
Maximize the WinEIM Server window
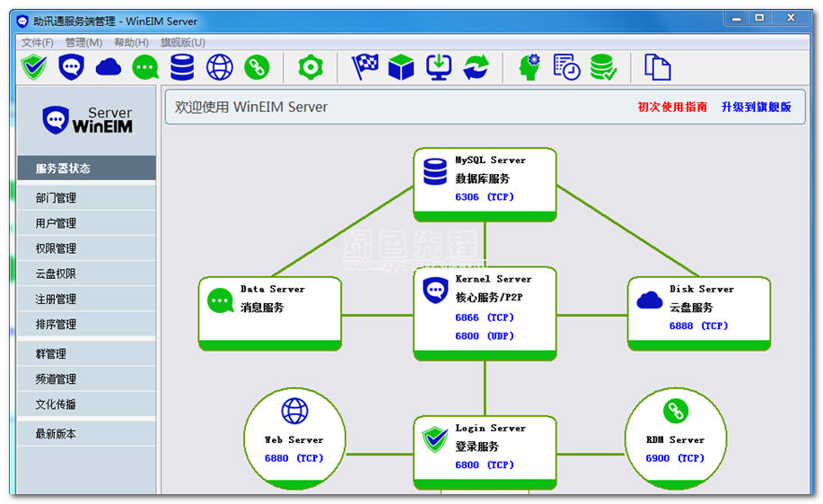click(x=759, y=18)
